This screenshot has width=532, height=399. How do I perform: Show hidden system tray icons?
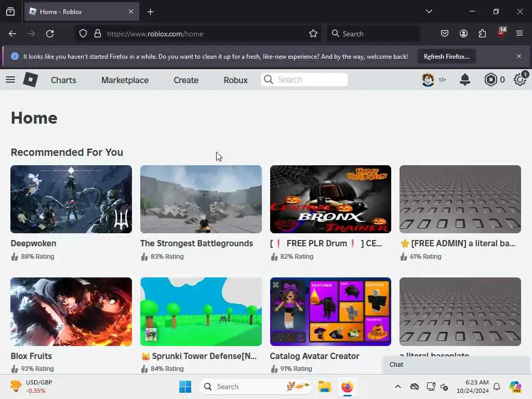(x=398, y=387)
